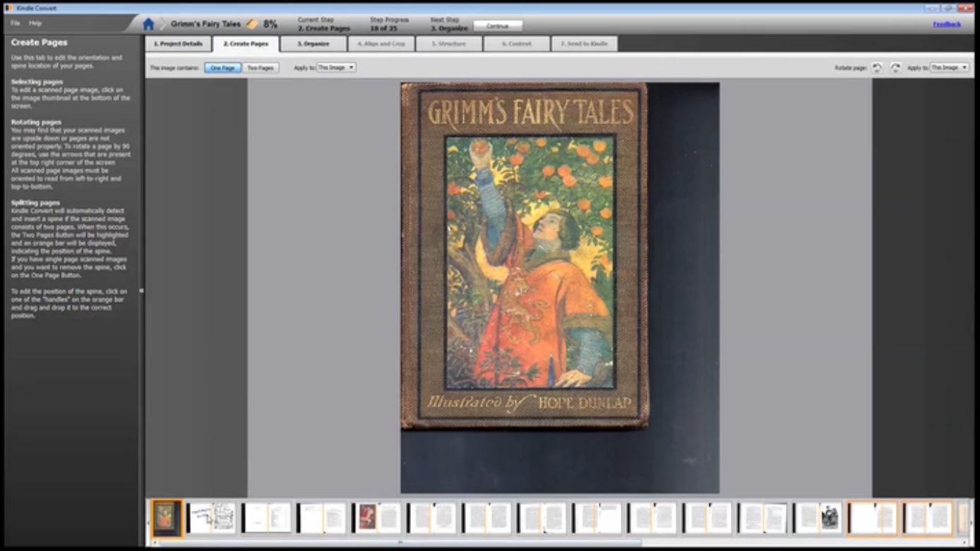The height and width of the screenshot is (551, 980).
Task: Rotate page counter-clockwise
Action: pyautogui.click(x=877, y=68)
